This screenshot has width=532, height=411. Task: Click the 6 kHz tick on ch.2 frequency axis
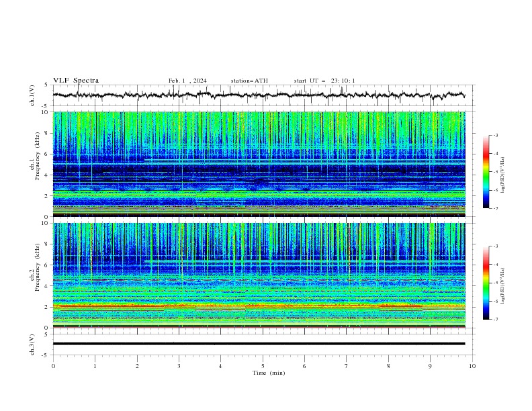tap(48, 265)
